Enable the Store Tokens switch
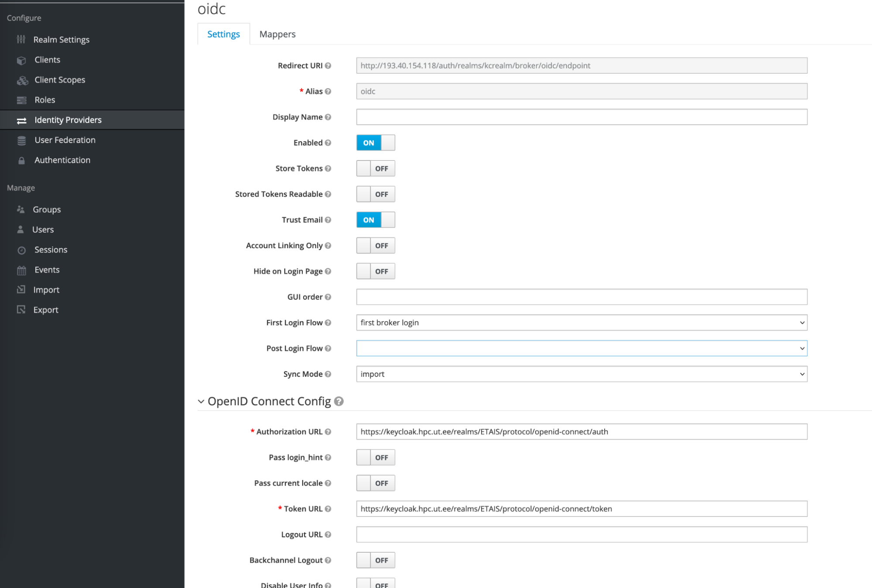 [x=375, y=168]
